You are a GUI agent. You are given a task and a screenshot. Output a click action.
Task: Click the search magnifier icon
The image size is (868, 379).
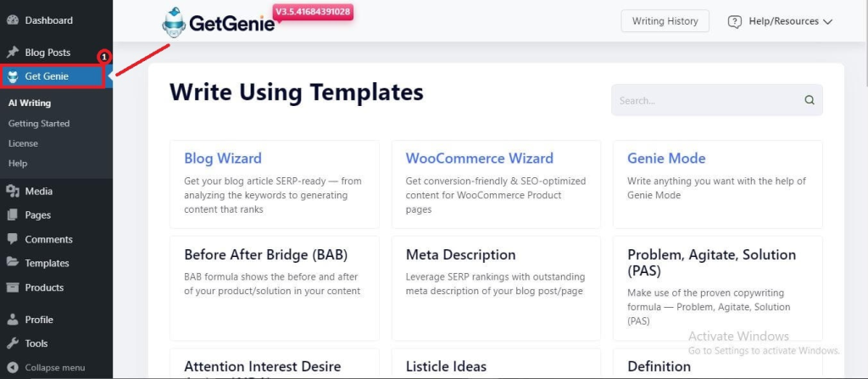point(810,100)
